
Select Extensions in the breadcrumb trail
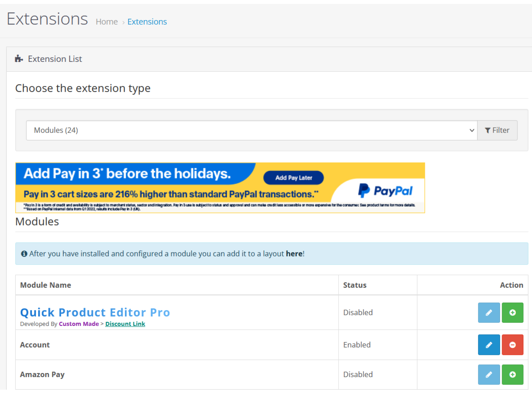coord(147,22)
